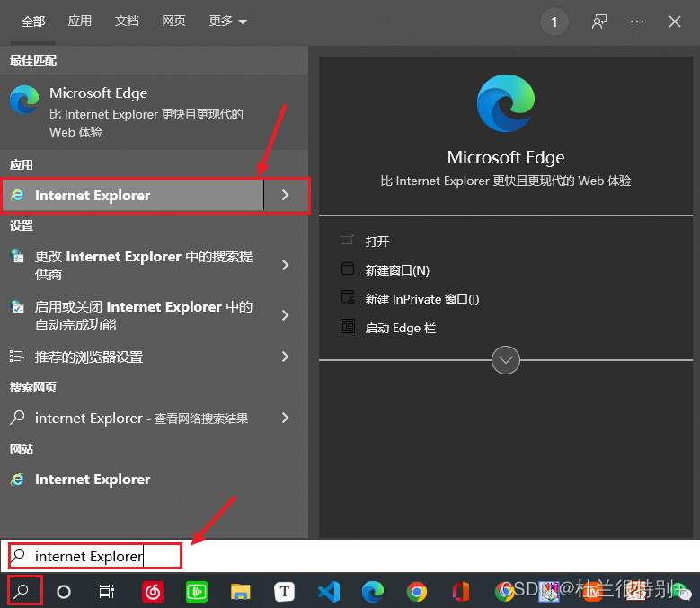Image resolution: width=700 pixels, height=608 pixels.
Task: Open Typora from the taskbar T icon
Action: click(x=284, y=592)
